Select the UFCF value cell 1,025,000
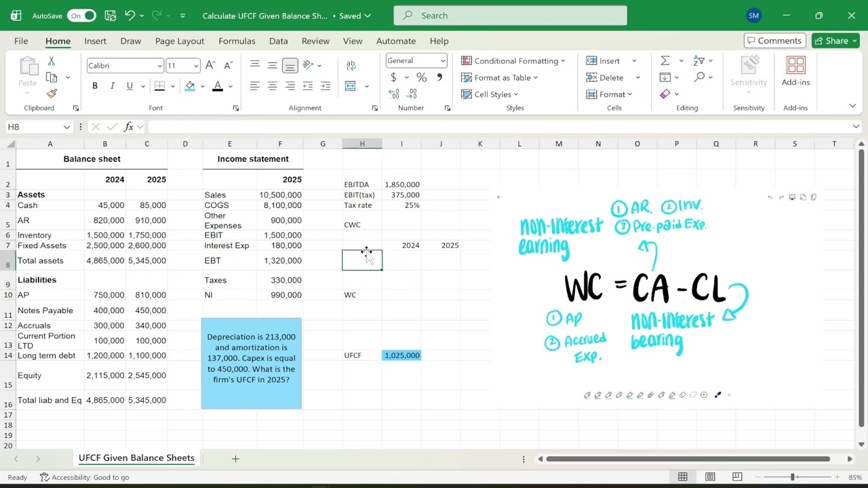868x488 pixels. click(x=401, y=355)
